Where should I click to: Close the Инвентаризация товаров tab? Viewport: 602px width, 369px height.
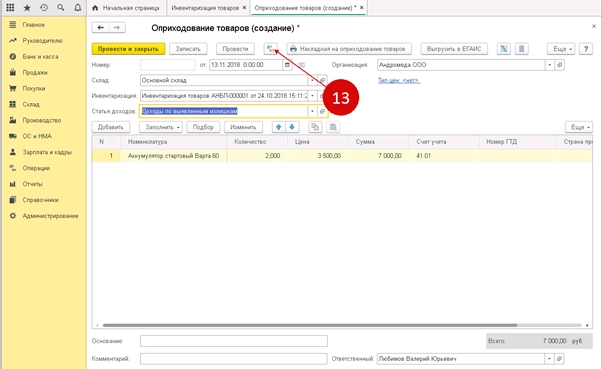click(244, 7)
